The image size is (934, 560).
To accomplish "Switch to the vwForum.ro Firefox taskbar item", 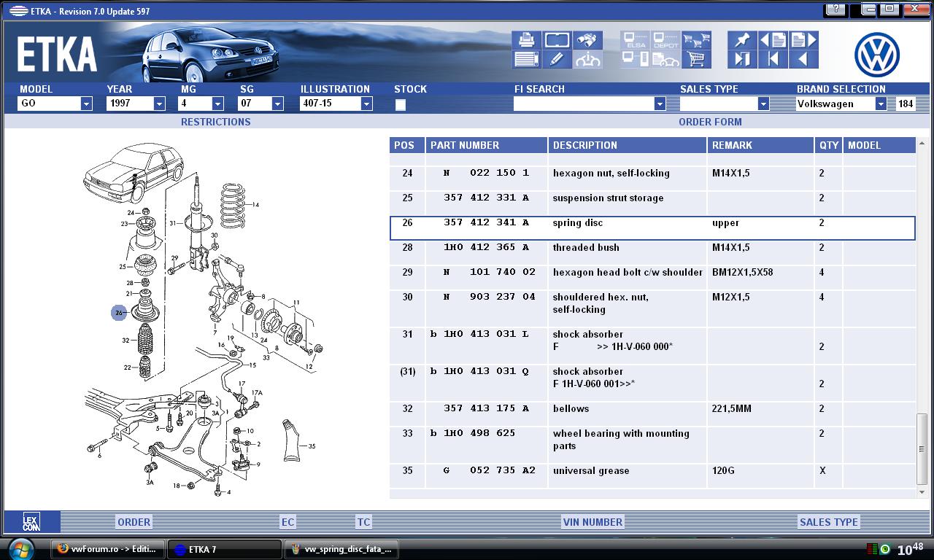I will [107, 549].
